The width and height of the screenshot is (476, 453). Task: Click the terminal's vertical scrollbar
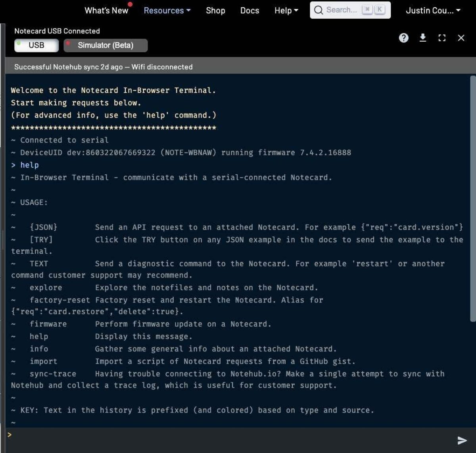point(472,199)
